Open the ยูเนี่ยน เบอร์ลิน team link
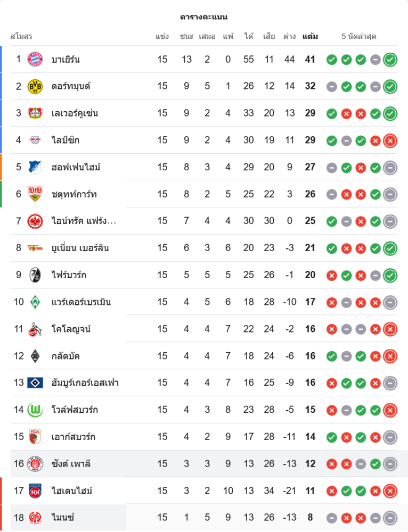408x532 pixels. (80, 248)
